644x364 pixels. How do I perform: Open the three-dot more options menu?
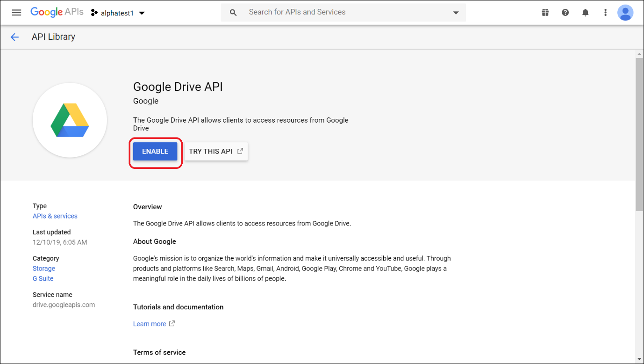pos(605,13)
